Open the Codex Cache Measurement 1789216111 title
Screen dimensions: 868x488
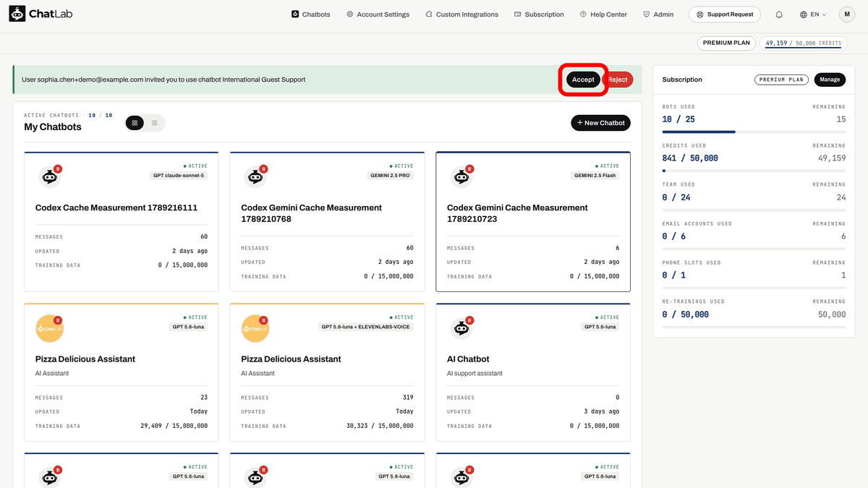pyautogui.click(x=116, y=207)
